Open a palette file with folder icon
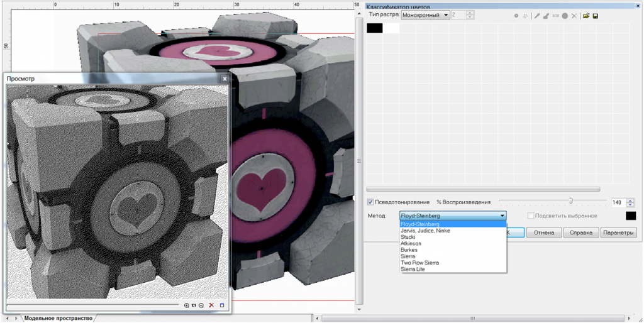Screen dimensions: 644x323 586,16
